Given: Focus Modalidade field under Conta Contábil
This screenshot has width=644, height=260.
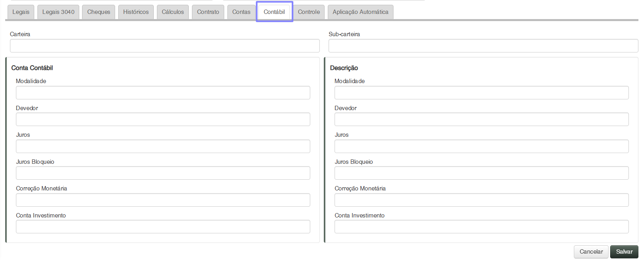Looking at the screenshot, I should pyautogui.click(x=163, y=93).
